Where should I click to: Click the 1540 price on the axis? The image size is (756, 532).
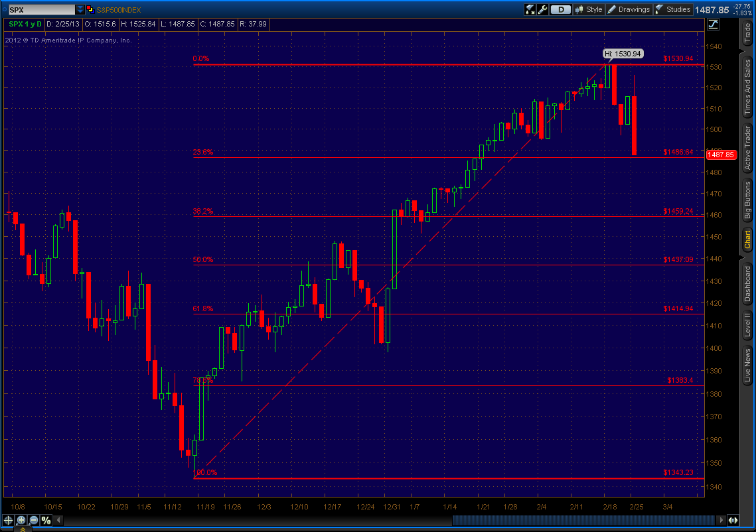[x=714, y=46]
